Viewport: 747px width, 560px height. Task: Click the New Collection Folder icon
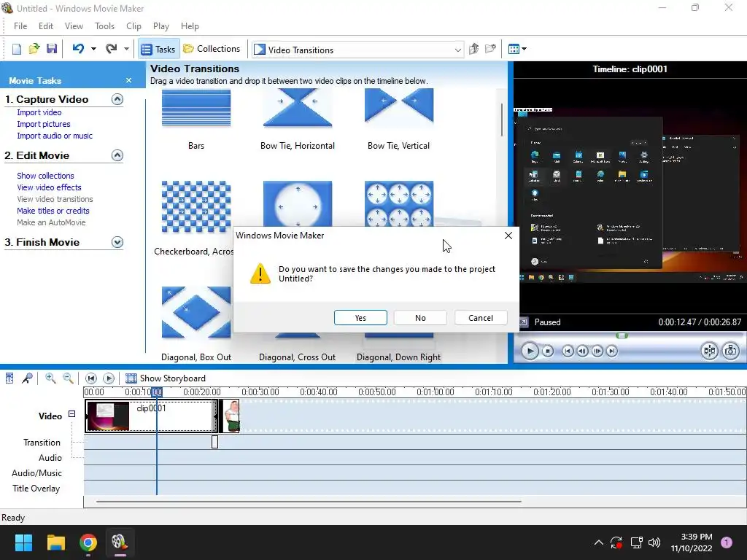pos(490,49)
